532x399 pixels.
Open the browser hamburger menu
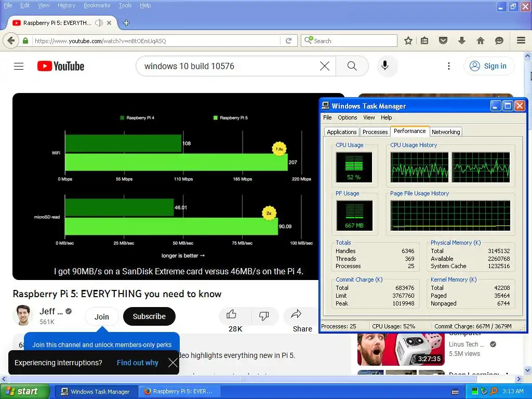coord(521,41)
